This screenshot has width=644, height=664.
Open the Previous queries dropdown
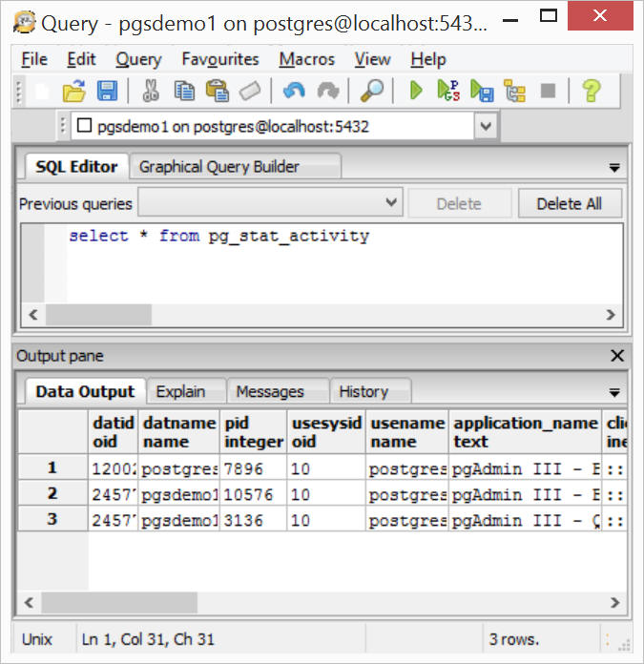point(270,203)
